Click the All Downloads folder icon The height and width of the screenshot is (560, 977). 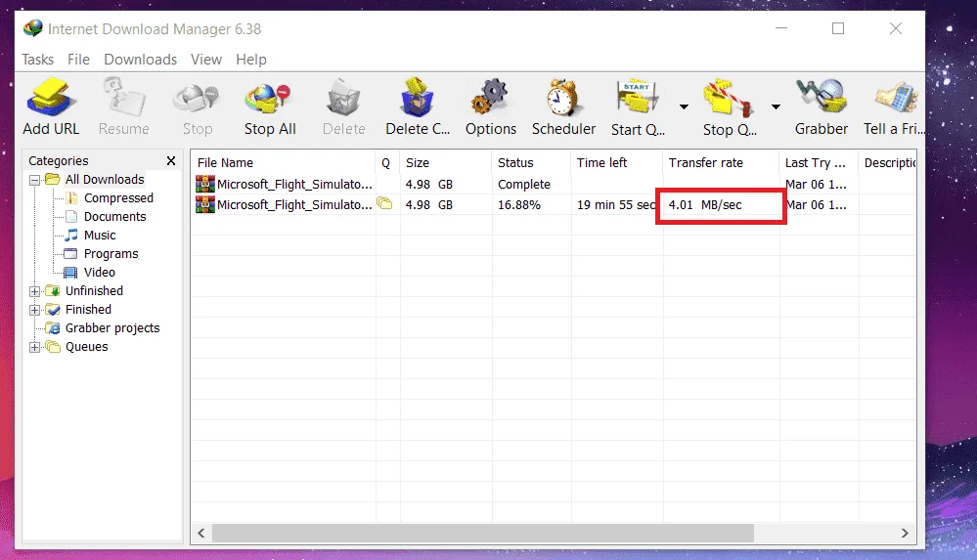(53, 180)
